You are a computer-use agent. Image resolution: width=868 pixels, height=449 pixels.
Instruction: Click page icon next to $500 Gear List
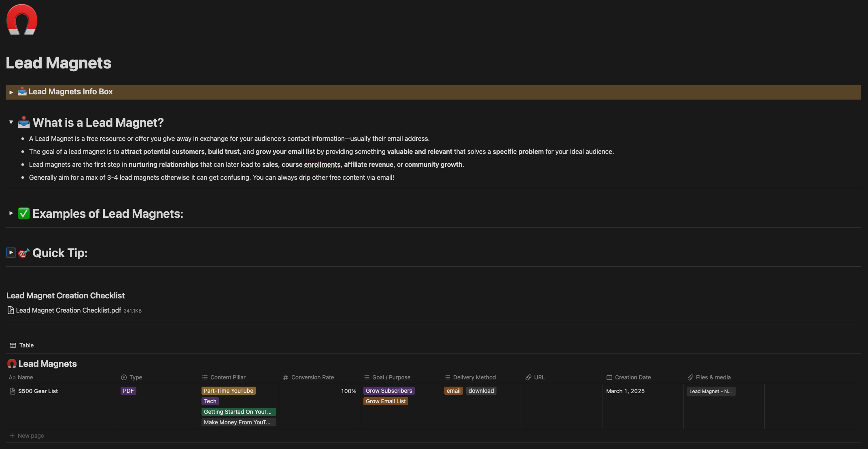(13, 391)
